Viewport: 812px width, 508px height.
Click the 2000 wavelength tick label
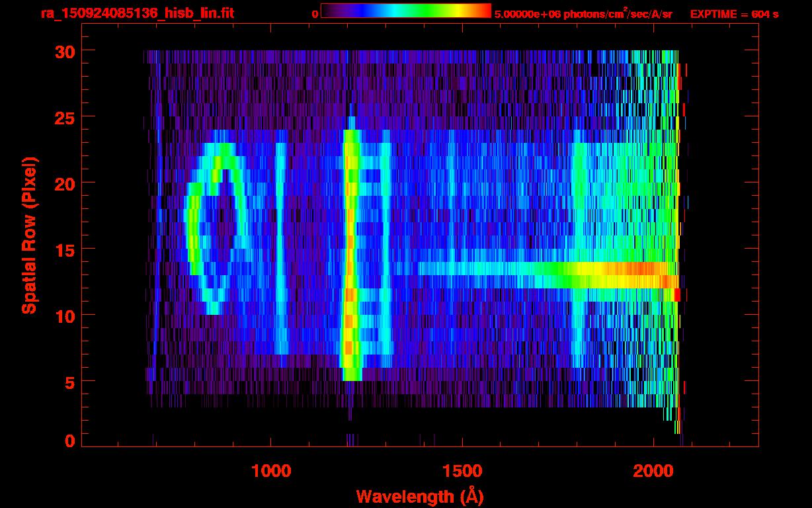[x=653, y=471]
